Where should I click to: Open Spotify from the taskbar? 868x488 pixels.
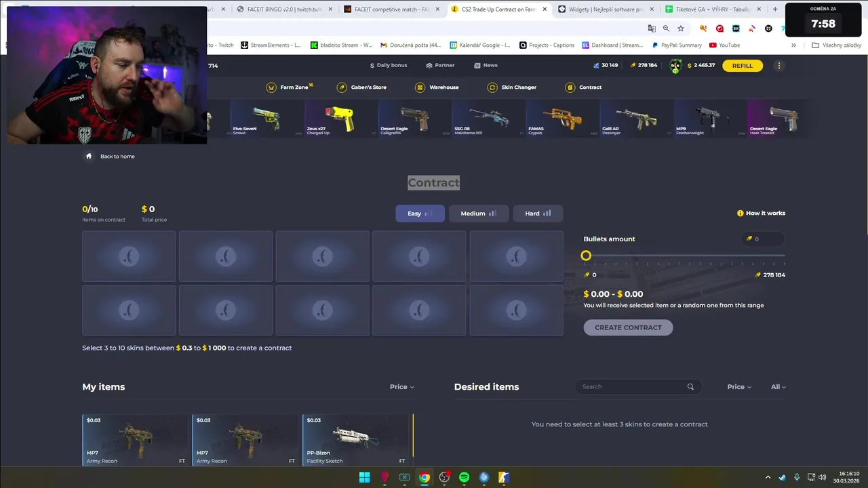point(464,477)
